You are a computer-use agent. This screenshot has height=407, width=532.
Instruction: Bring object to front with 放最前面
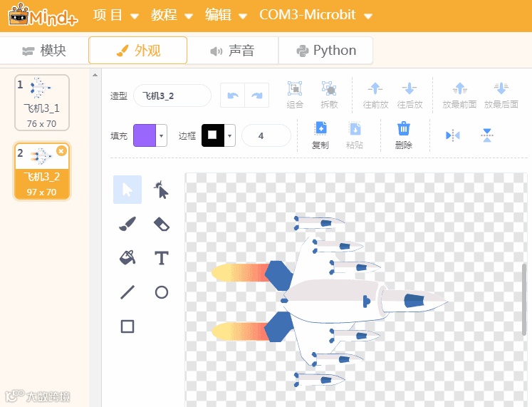click(x=459, y=95)
